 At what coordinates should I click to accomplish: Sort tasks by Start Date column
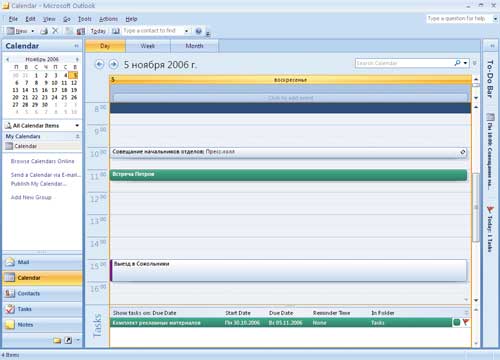point(238,313)
